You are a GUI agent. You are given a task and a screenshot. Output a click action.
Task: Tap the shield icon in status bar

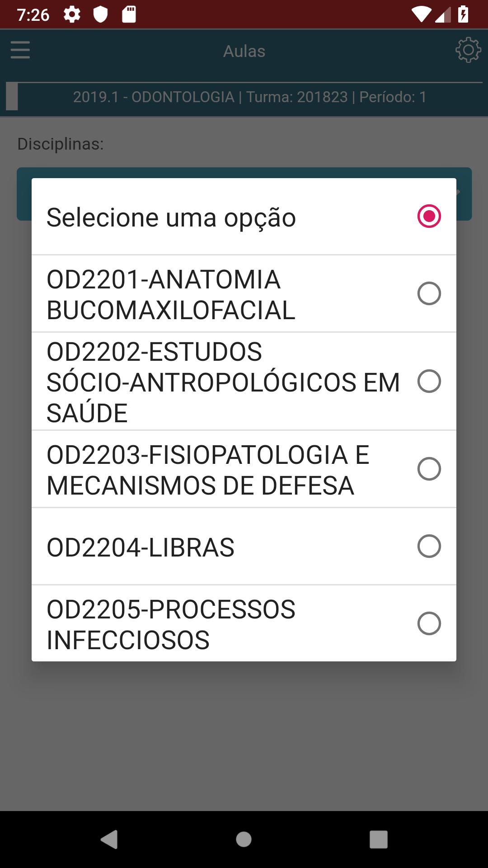[x=100, y=14]
